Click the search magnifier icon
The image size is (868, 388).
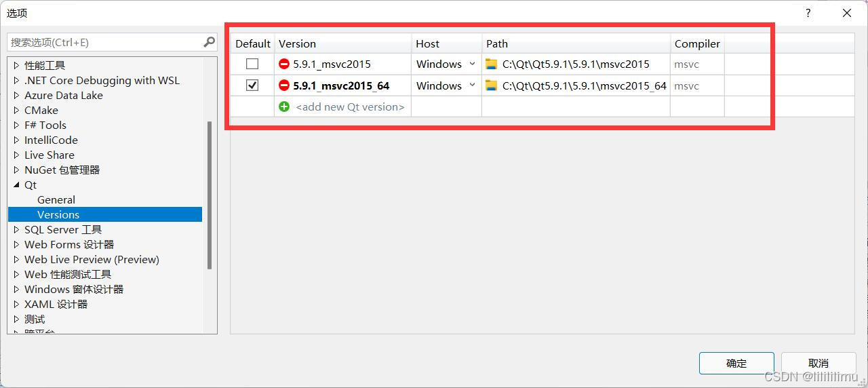[209, 42]
